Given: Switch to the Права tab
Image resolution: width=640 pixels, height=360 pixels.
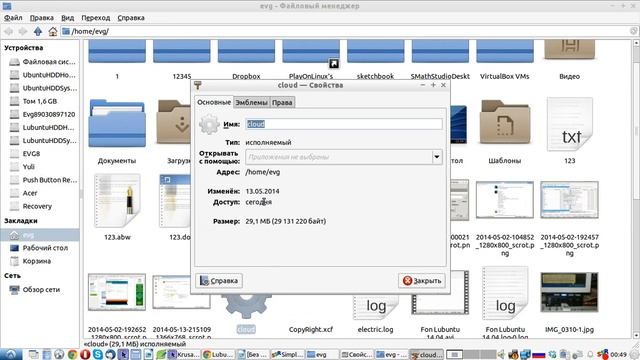Looking at the screenshot, I should click(282, 102).
